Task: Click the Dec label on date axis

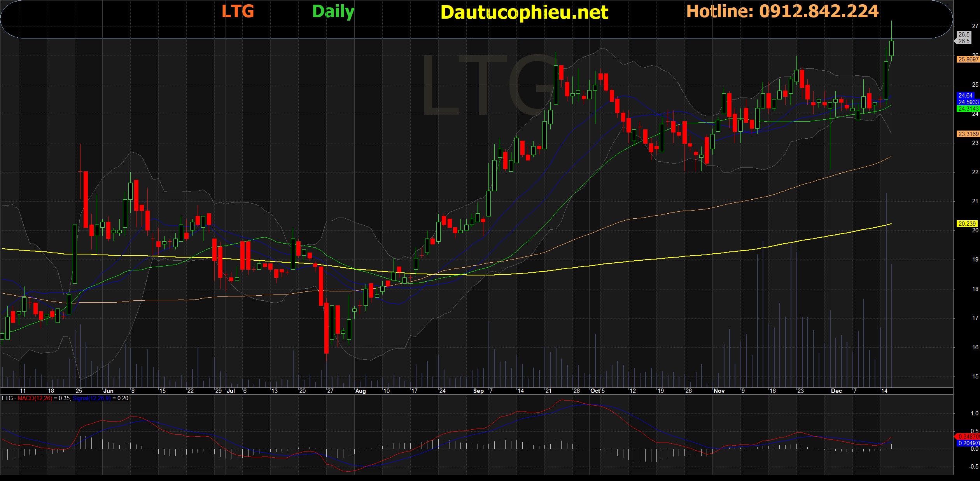Action: 836,391
